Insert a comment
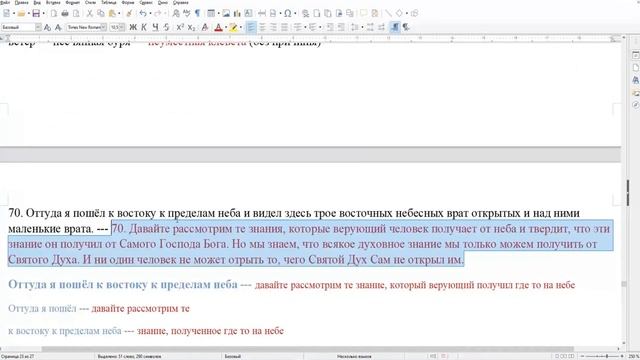This screenshot has width=640, height=360. 363,13
